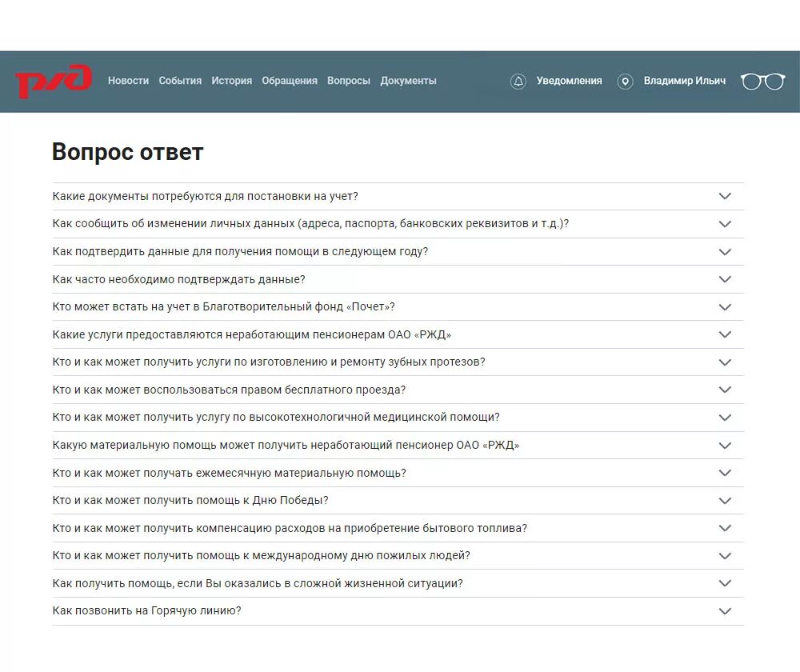The height and width of the screenshot is (672, 800).
Task: Expand chevron for fund «Почет» question
Action: [725, 306]
